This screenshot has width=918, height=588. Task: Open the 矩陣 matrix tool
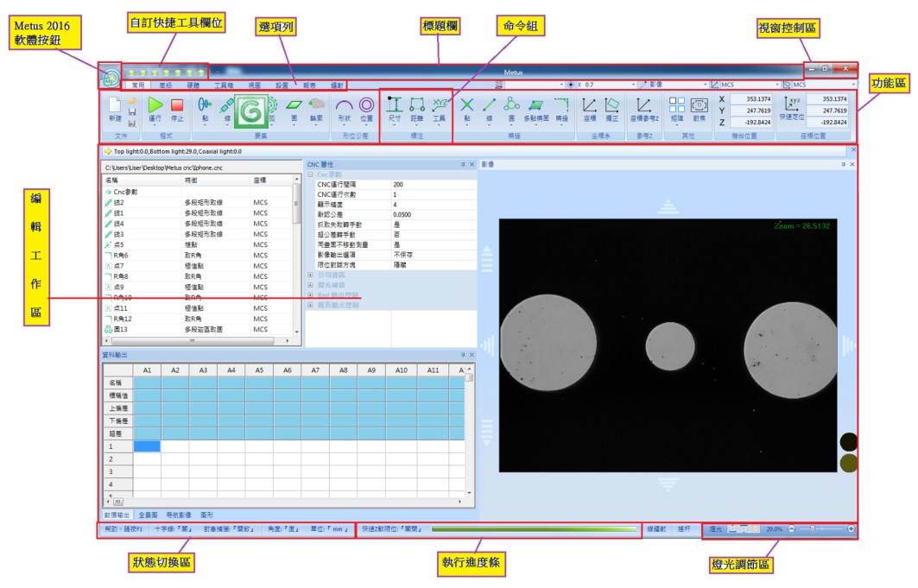point(677,110)
